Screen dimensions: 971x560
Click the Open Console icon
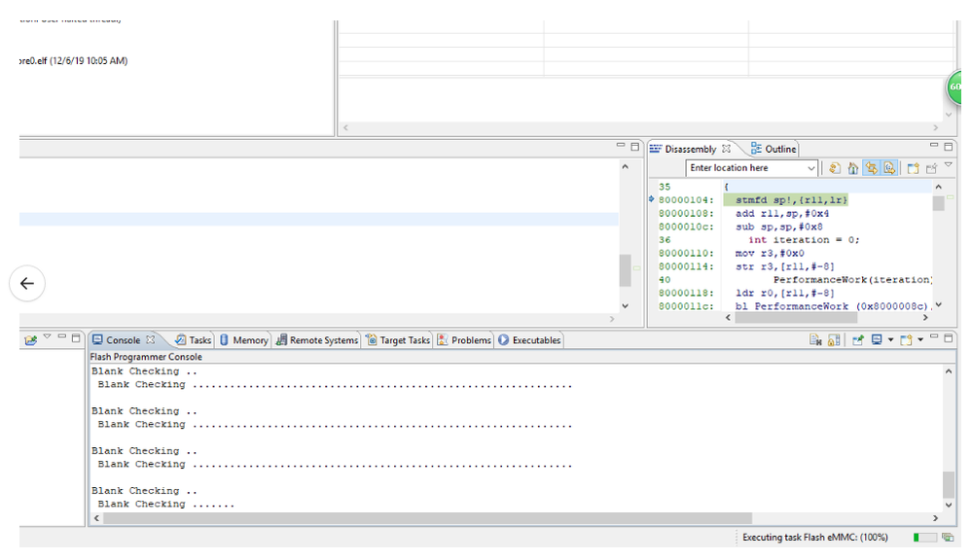(x=906, y=339)
